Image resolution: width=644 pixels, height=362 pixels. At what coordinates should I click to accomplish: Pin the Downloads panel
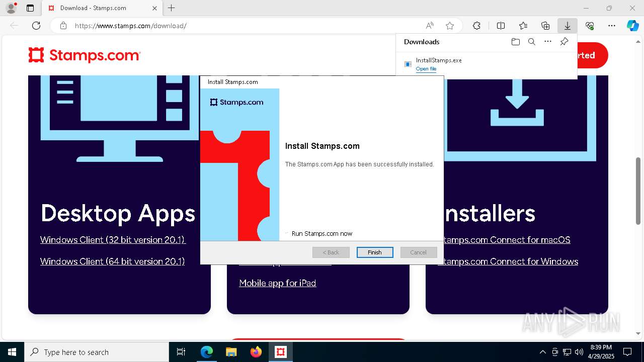pos(564,42)
